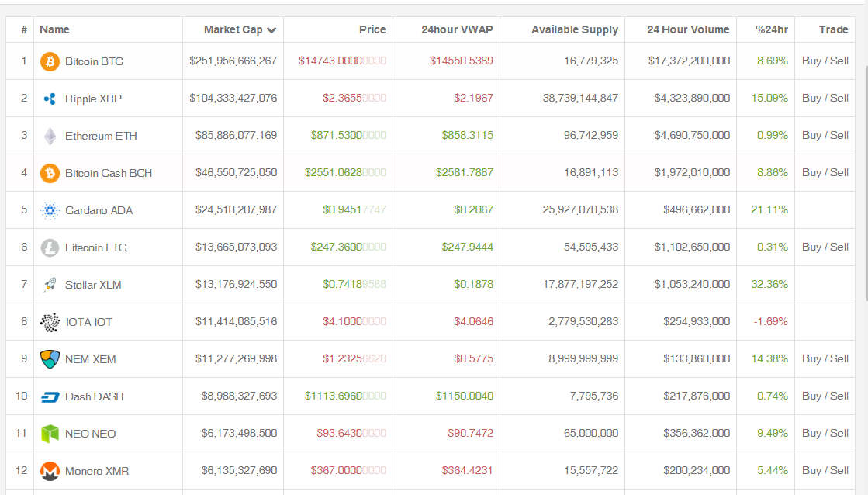Screen dimensions: 868x495
Task: Click the Bitcoin BTC coin icon
Action: click(x=50, y=61)
